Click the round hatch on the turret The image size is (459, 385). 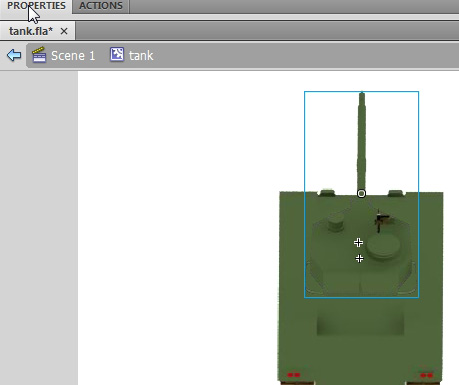(x=384, y=247)
